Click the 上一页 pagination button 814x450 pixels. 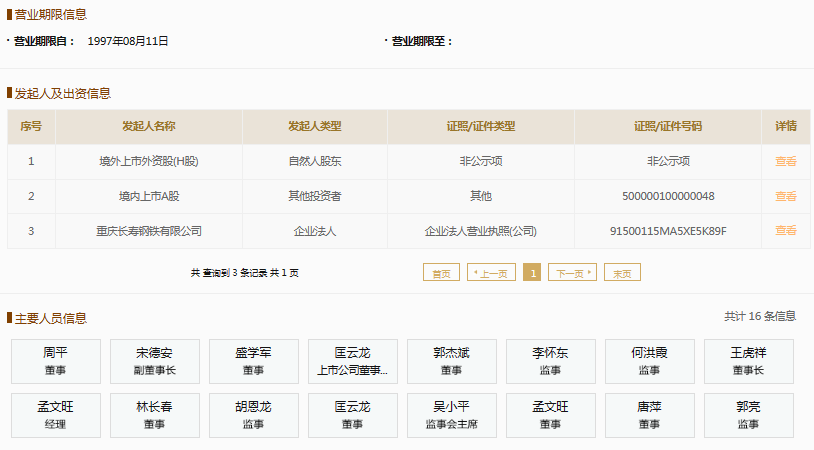pyautogui.click(x=492, y=273)
